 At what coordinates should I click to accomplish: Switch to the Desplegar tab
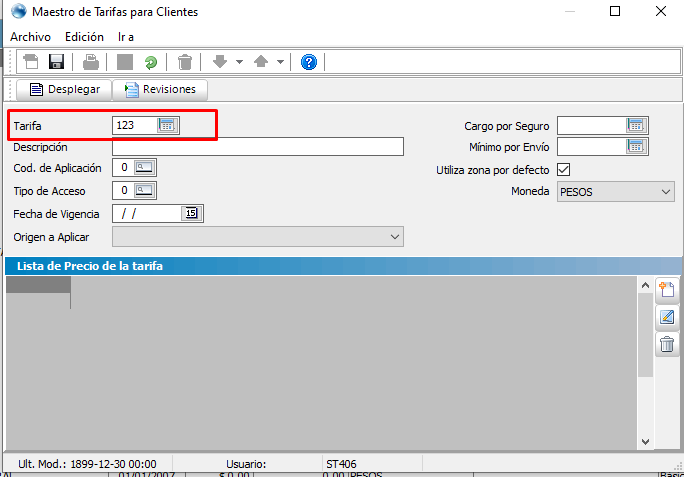tap(64, 89)
